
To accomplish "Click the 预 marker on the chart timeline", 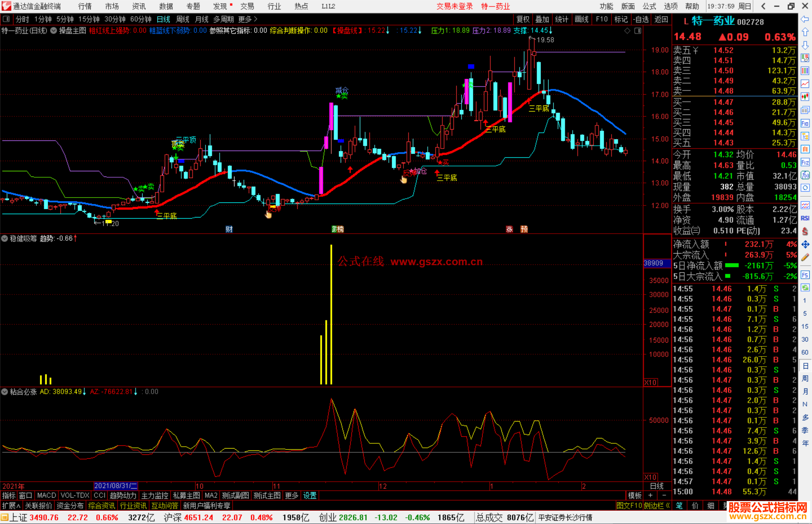I will [524, 229].
